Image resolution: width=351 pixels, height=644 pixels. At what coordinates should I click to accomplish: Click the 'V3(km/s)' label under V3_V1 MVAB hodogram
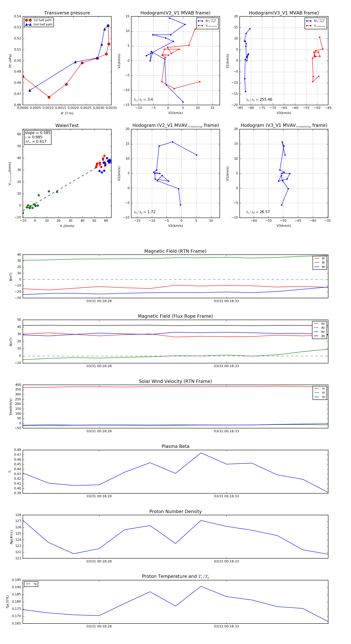pyautogui.click(x=284, y=113)
